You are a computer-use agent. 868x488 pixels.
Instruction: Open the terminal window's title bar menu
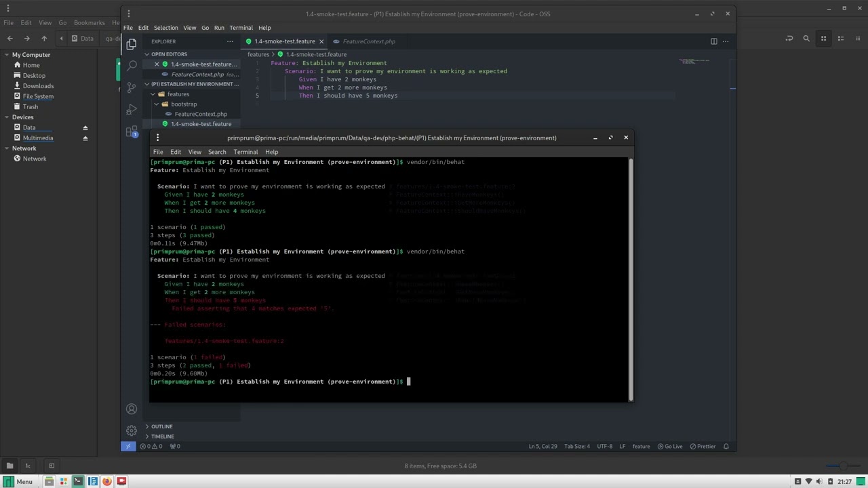pyautogui.click(x=158, y=138)
